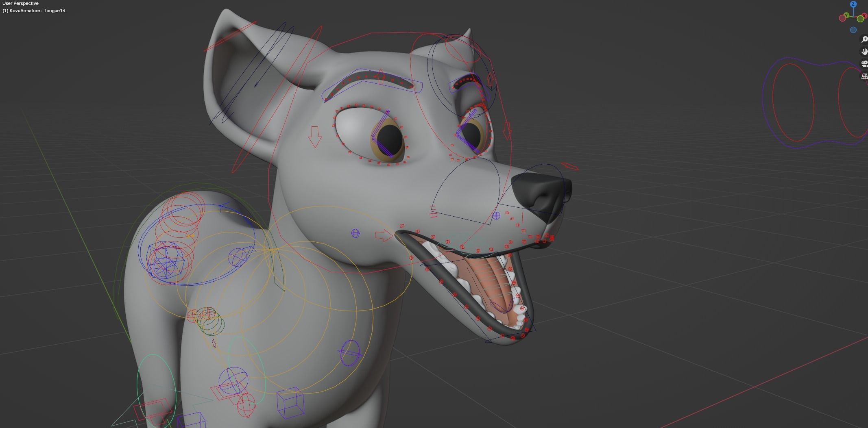
Task: Snap view to negative Y green circle
Action: (861, 19)
